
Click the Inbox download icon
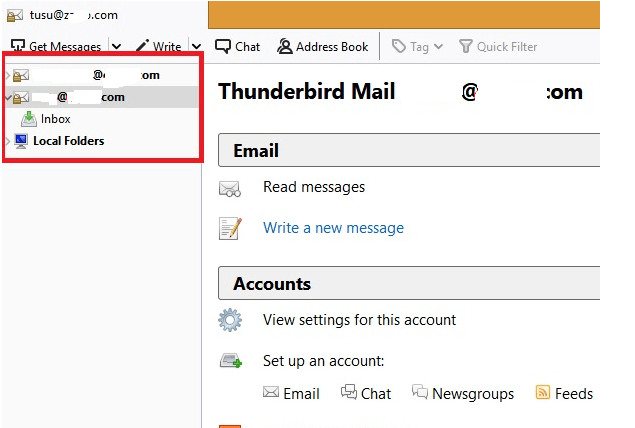click(x=29, y=119)
